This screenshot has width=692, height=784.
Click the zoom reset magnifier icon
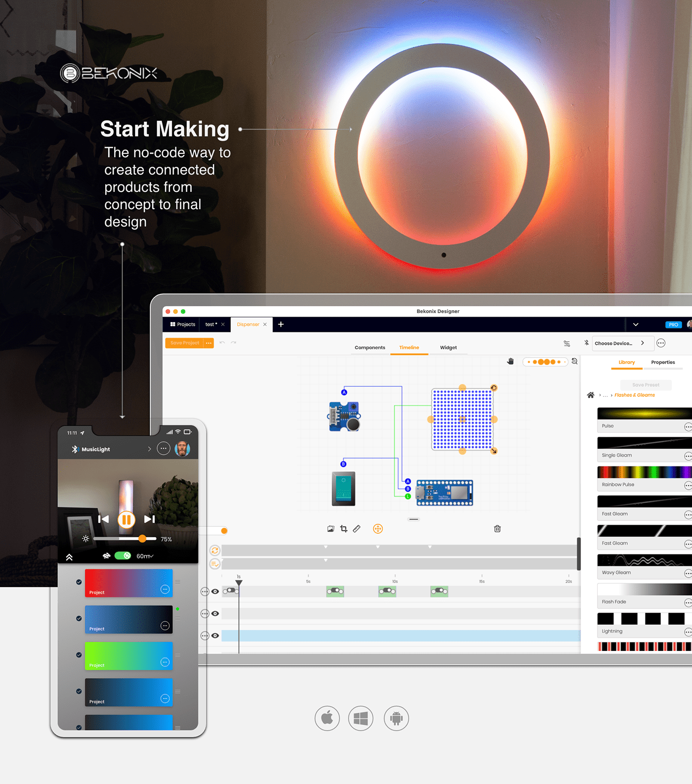click(x=574, y=362)
